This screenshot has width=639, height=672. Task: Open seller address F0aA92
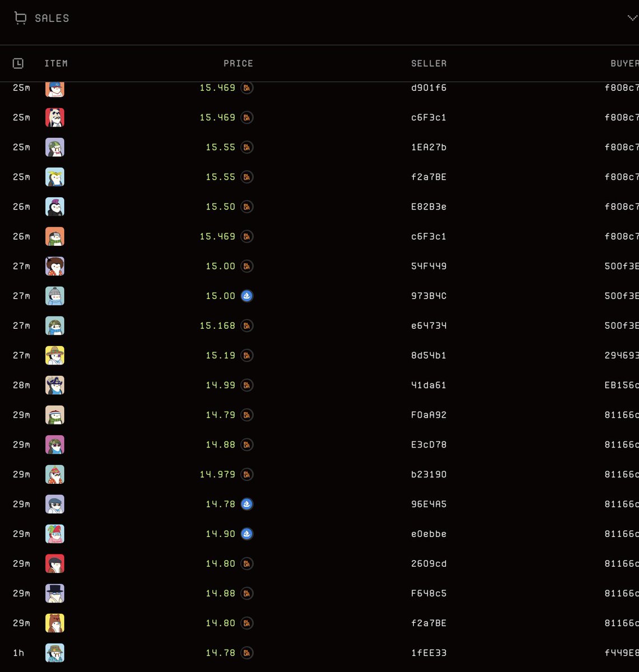(x=429, y=415)
